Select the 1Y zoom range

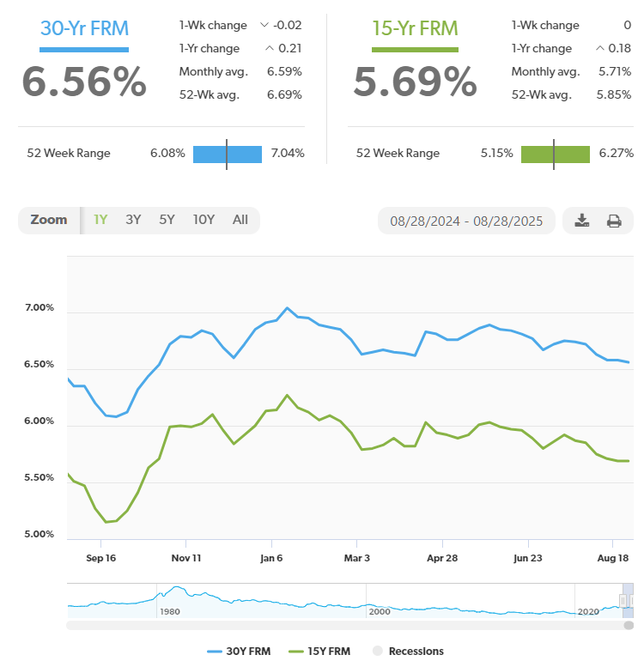click(x=100, y=220)
